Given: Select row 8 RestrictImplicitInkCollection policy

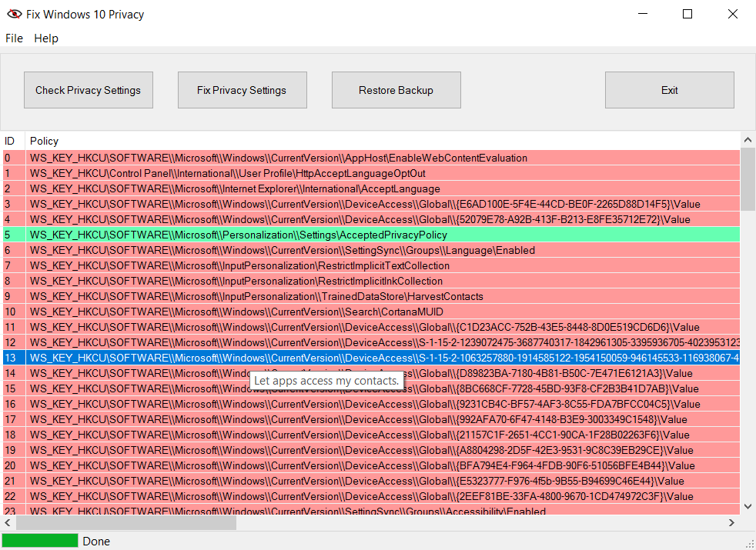Looking at the screenshot, I should coord(371,282).
